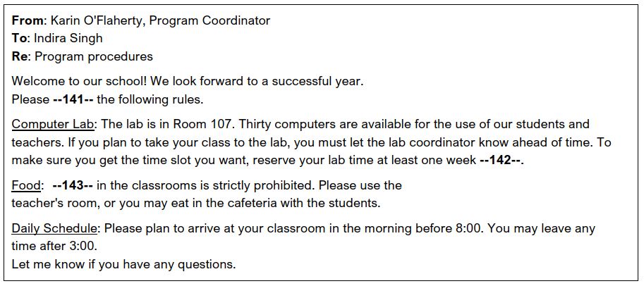Viewport: 644px width, 286px height.
Task: Click the bold From label
Action: pos(28,20)
